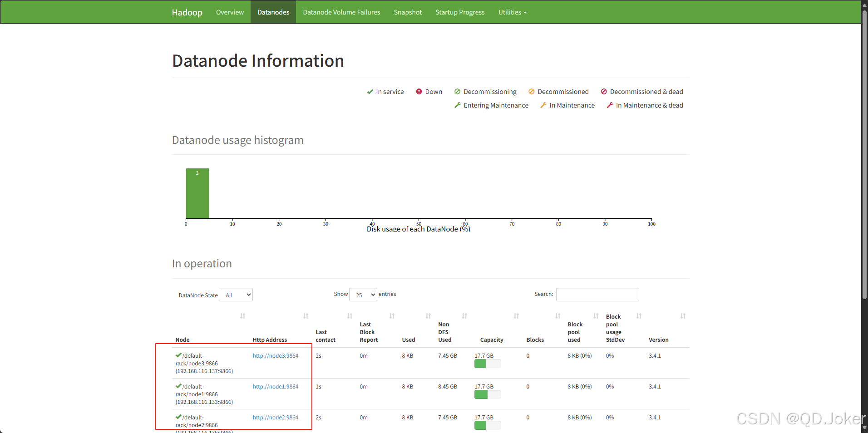Screen dimensions: 868x433
Task: Click node3 Last contact value 2s
Action: [x=318, y=356]
